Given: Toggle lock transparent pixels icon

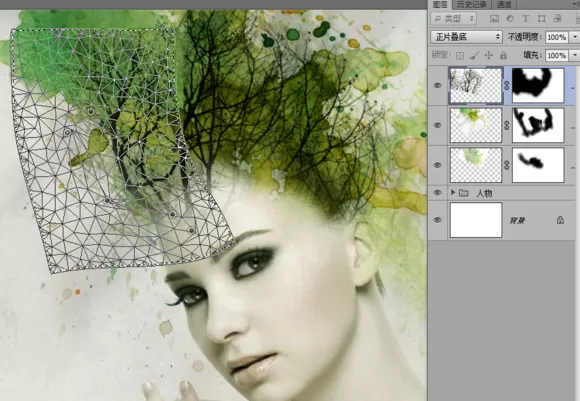Looking at the screenshot, I should 460,56.
